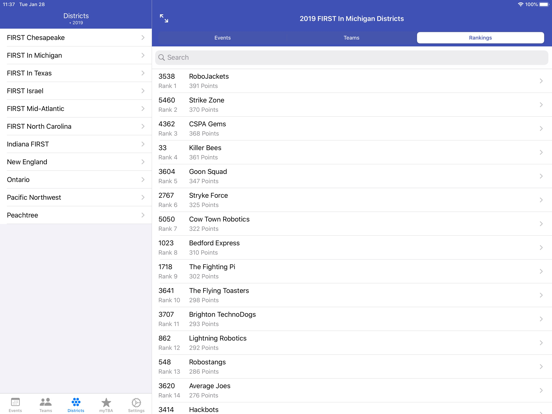This screenshot has width=552, height=414.
Task: Expand chevron on Killer Bees row
Action: coord(541,152)
